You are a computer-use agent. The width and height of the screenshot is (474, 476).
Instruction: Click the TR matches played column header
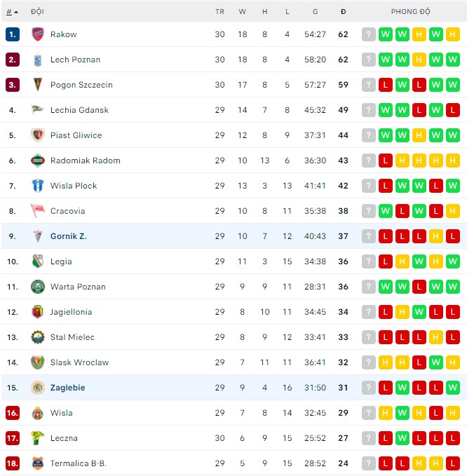click(x=219, y=11)
